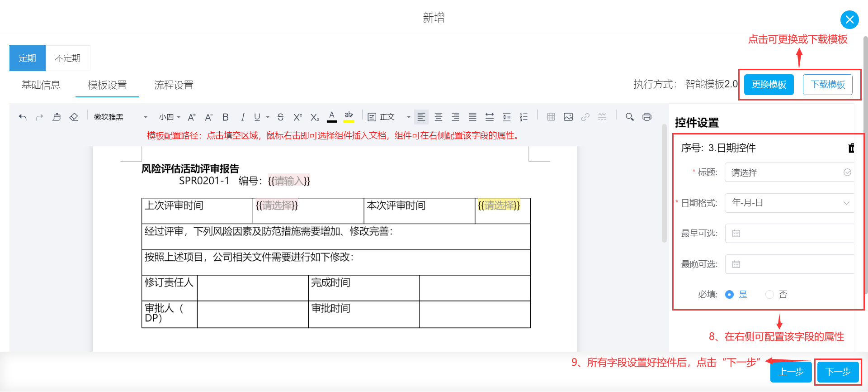Switch to the 定期 tab

(28, 58)
